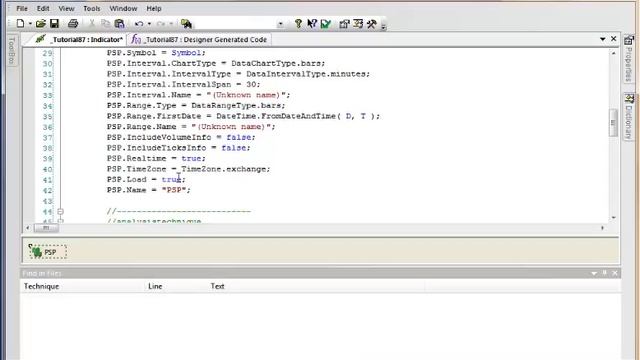Viewport: 640px width, 360px height.
Task: Open Dictionary side panel
Action: tap(629, 116)
